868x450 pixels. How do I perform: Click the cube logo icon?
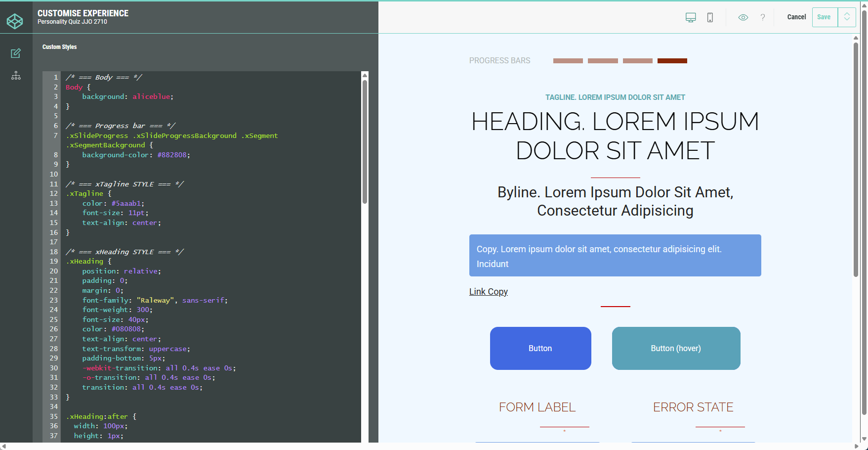[15, 21]
